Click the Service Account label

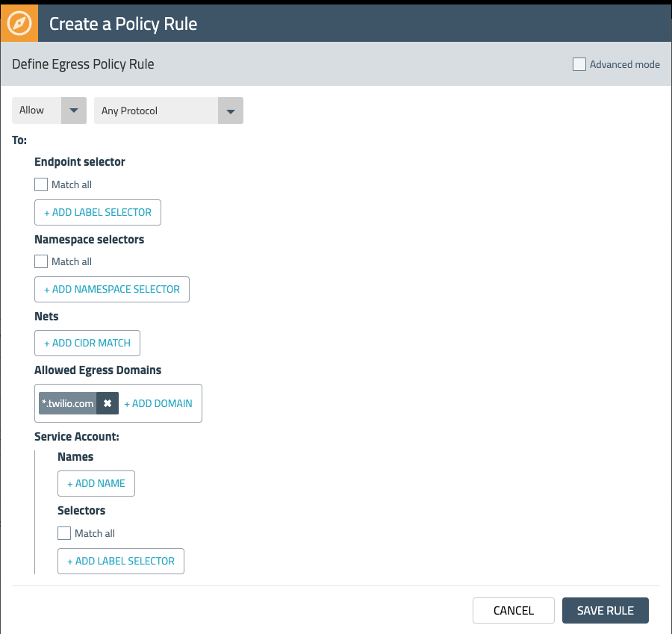click(77, 437)
